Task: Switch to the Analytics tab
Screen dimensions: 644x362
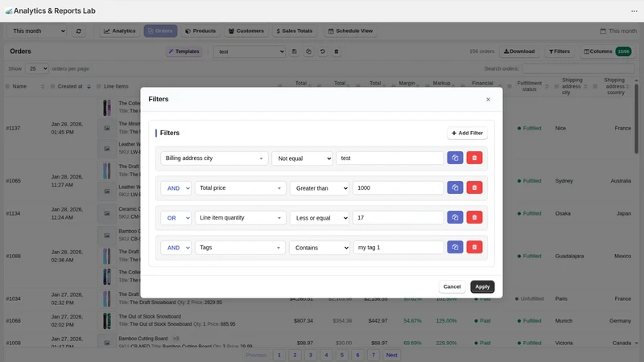Action: (x=119, y=31)
